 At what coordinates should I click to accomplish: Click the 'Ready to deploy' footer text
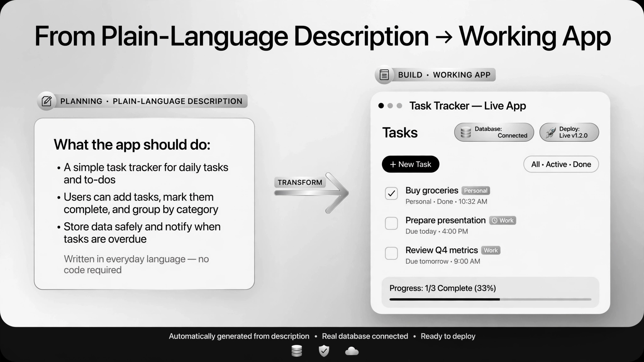pyautogui.click(x=448, y=336)
